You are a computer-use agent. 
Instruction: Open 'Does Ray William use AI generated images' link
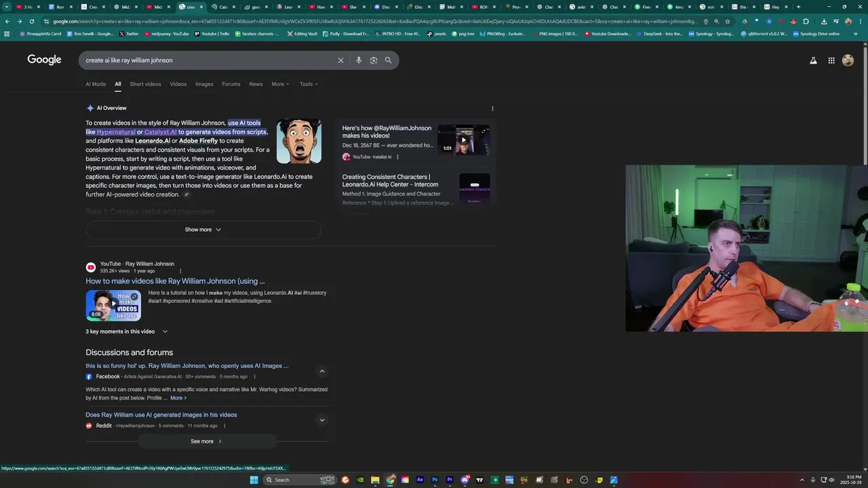point(161,415)
